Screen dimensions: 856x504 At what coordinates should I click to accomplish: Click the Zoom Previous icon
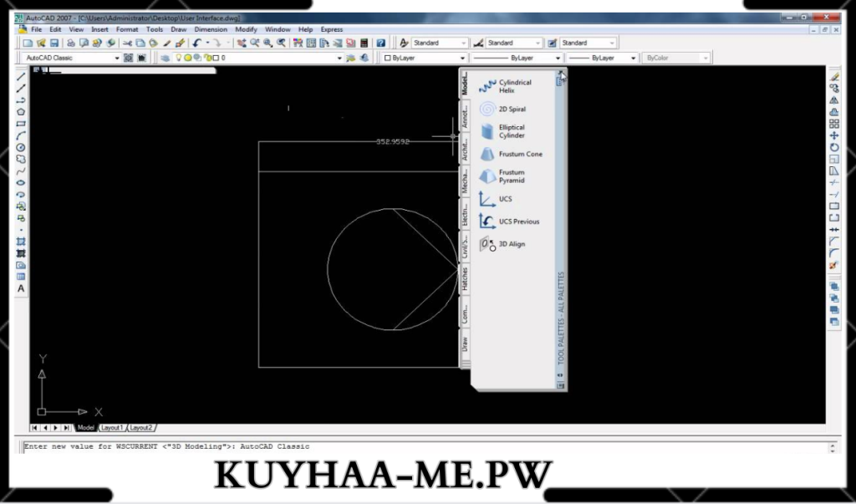tap(281, 43)
